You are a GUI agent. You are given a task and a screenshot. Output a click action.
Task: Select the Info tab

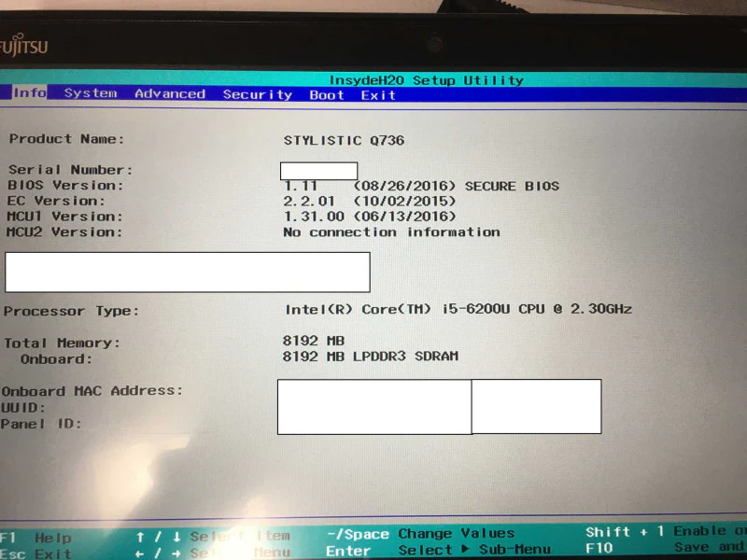tap(29, 92)
